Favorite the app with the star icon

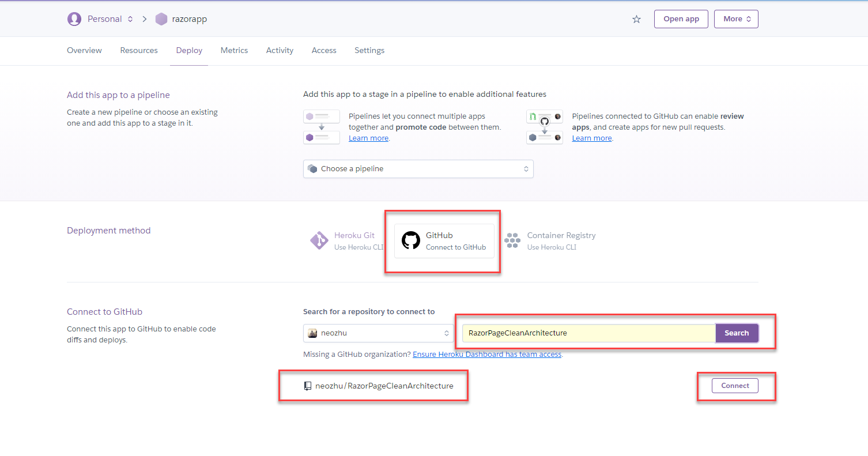click(x=636, y=19)
